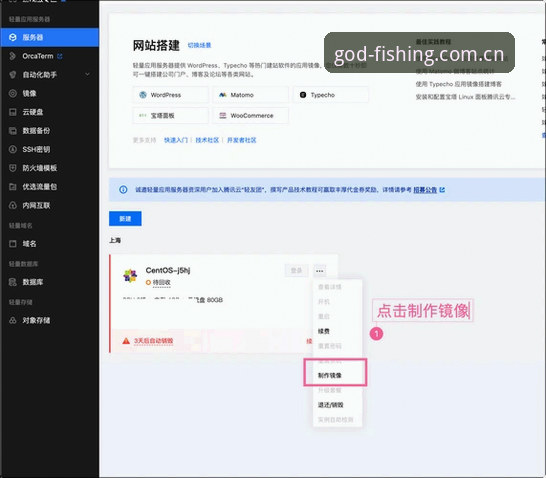This screenshot has width=546, height=478.
Task: Click the instance name CentOS-j5hj
Action: [x=168, y=270]
